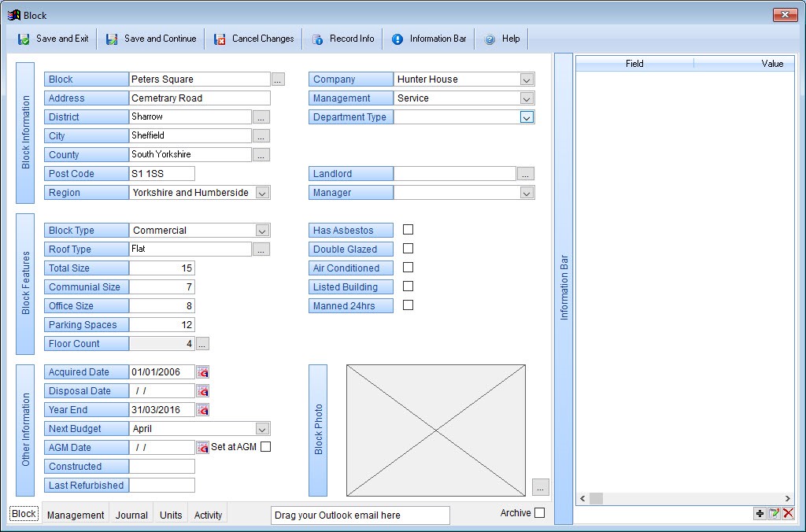The width and height of the screenshot is (806, 532).
Task: Expand the Management dropdown
Action: (527, 98)
